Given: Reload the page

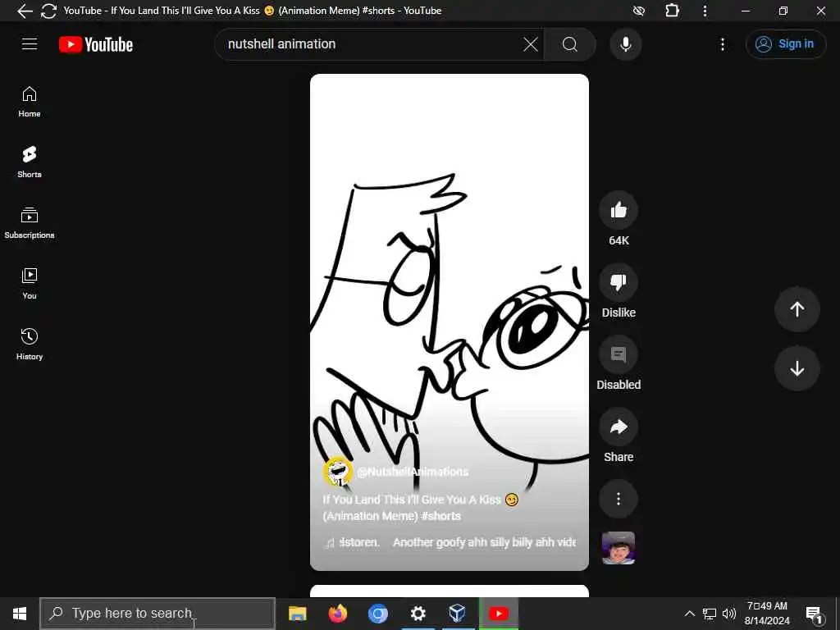Looking at the screenshot, I should coord(48,11).
